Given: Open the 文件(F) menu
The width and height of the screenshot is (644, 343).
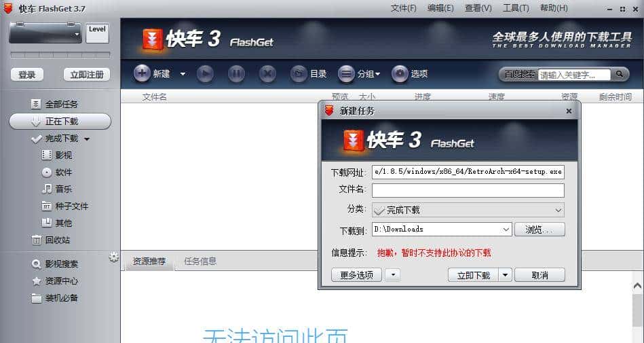Looking at the screenshot, I should pyautogui.click(x=403, y=8).
